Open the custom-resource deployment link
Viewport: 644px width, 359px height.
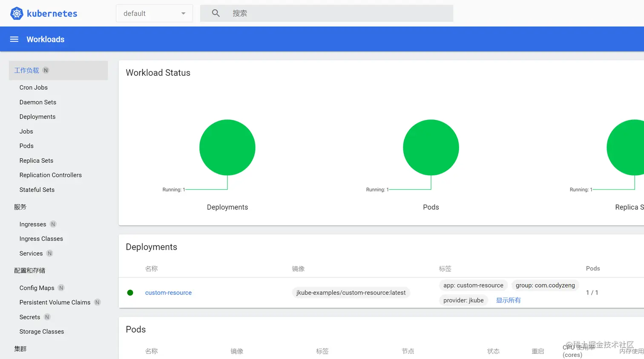click(x=168, y=293)
